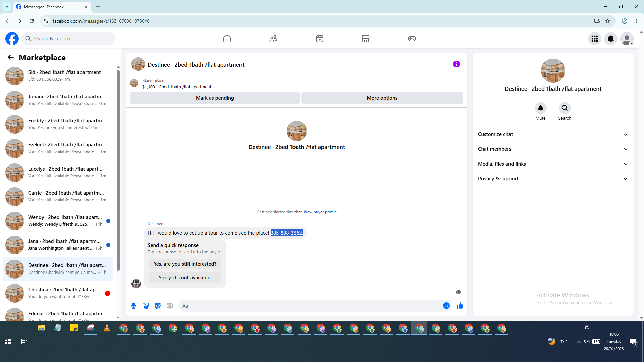644x362 pixels.
Task: Open the Reels video icon
Action: [320, 39]
